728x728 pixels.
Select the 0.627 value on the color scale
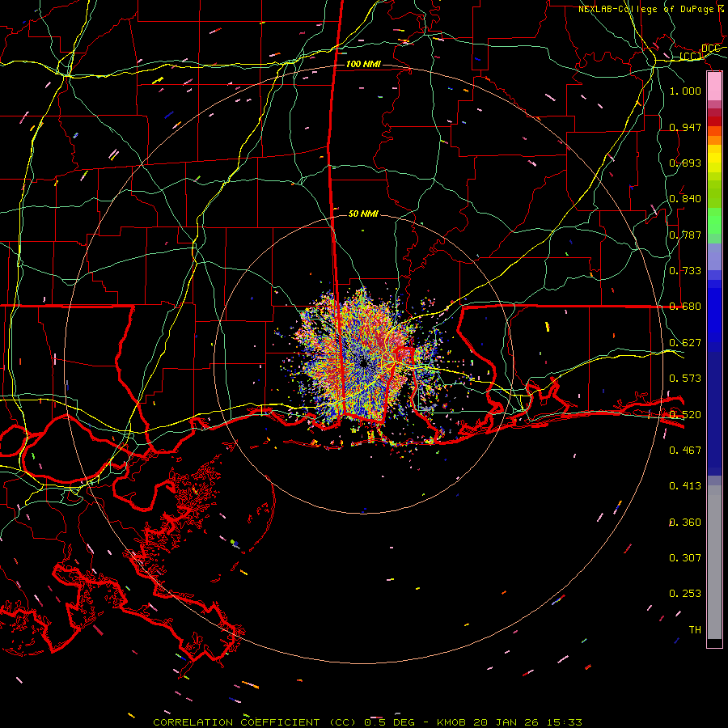point(685,342)
